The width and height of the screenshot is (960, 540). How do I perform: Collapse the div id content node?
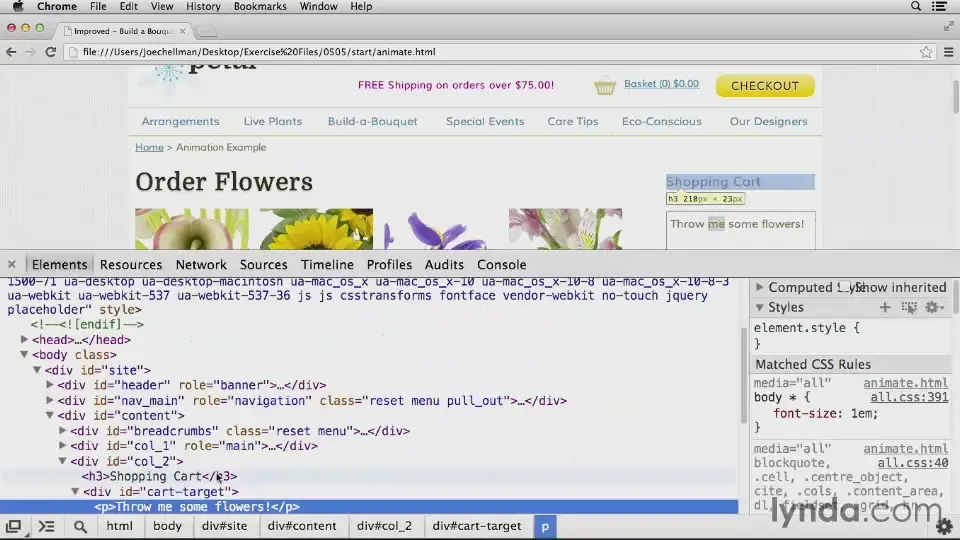[50, 415]
